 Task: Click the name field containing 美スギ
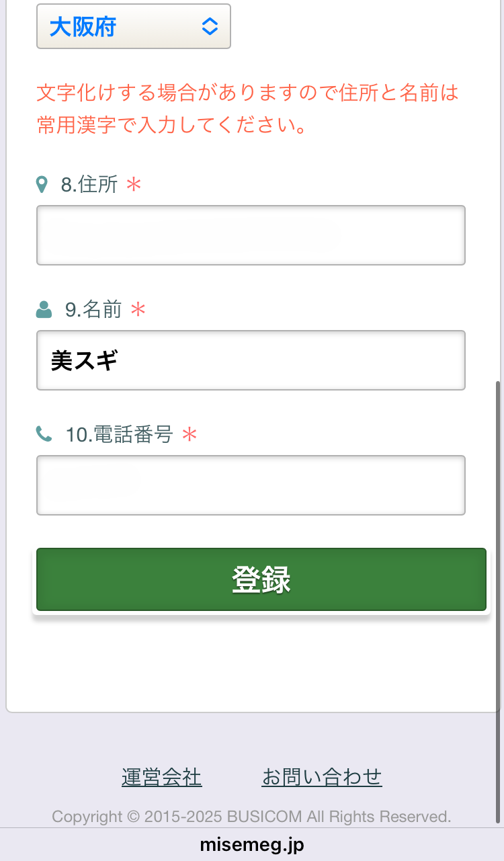tap(251, 360)
